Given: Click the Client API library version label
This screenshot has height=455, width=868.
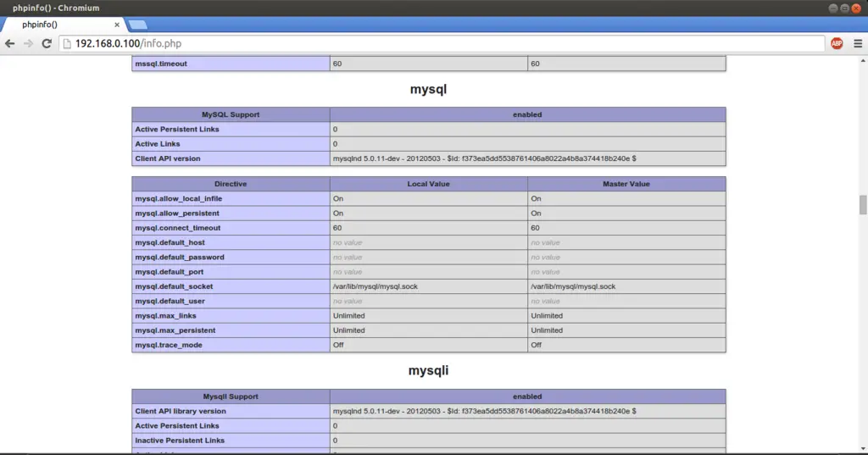Looking at the screenshot, I should pos(181,411).
